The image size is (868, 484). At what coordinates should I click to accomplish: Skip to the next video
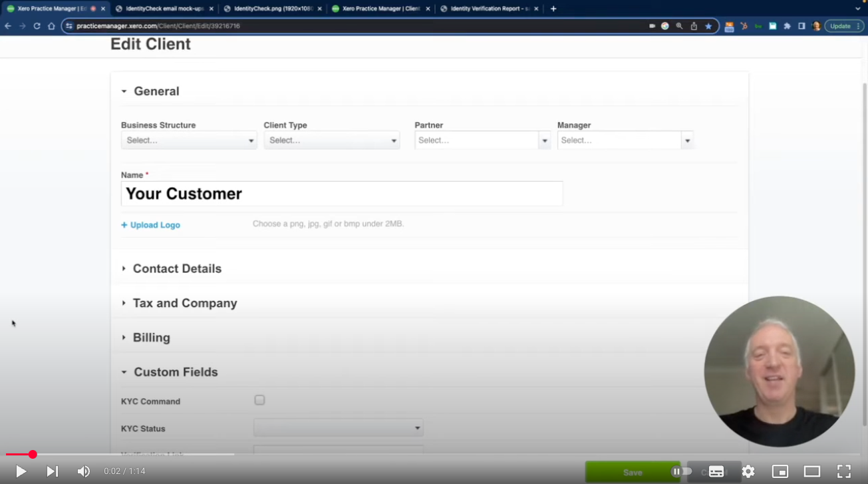pos(52,471)
